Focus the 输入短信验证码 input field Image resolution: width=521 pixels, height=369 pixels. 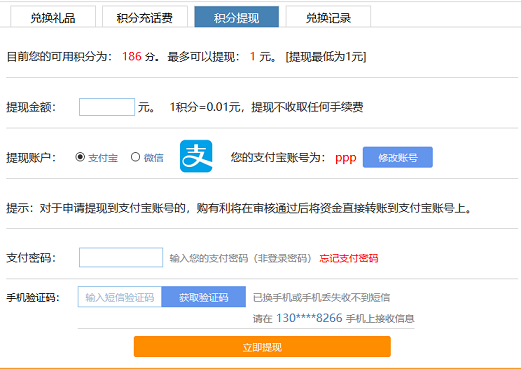120,297
